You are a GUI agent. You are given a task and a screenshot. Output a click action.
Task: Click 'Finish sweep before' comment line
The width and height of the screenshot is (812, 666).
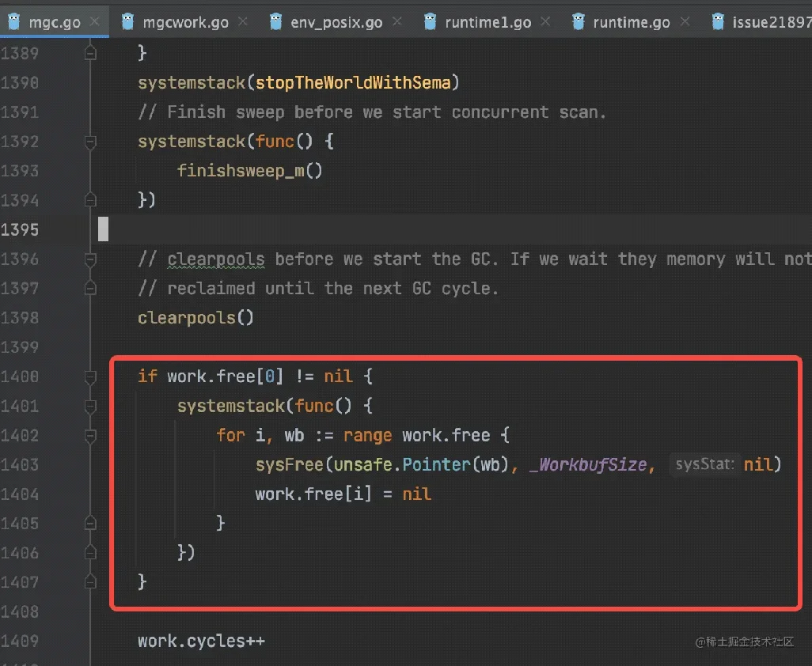click(372, 112)
